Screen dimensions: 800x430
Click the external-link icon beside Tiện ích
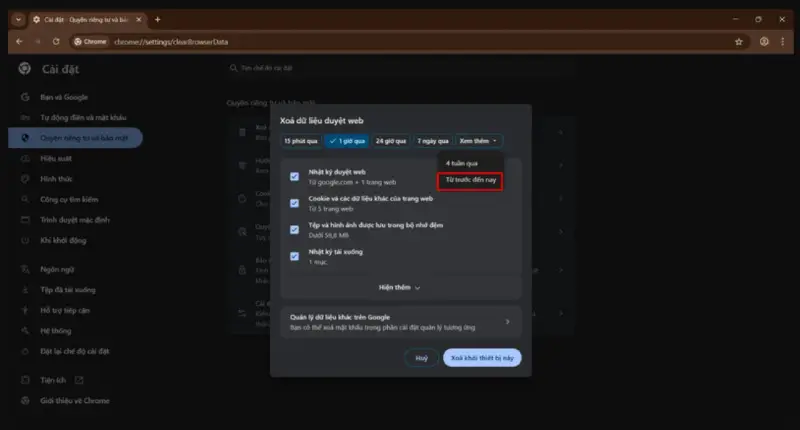tap(79, 380)
